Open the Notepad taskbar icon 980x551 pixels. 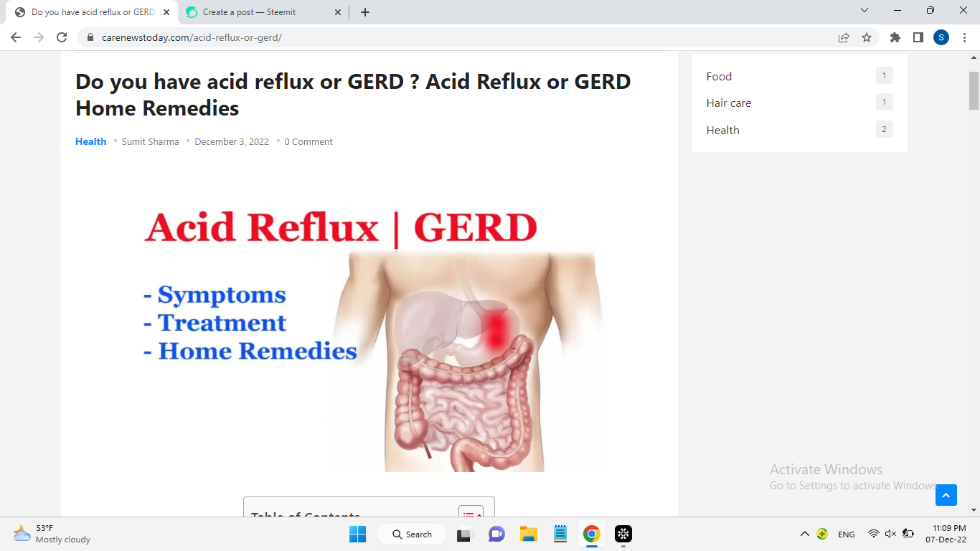pyautogui.click(x=560, y=534)
